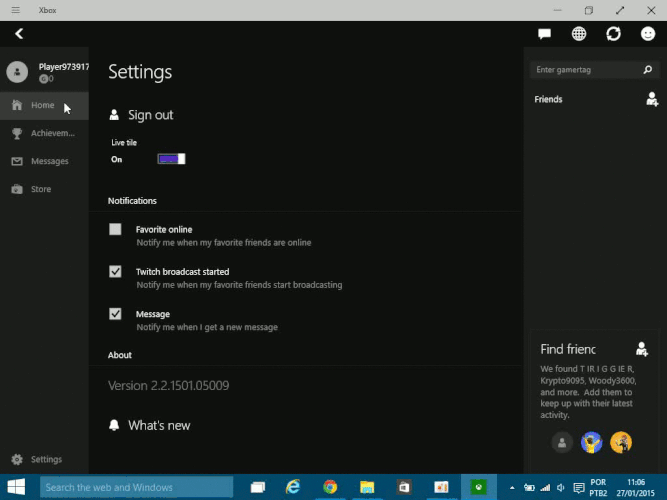The height and width of the screenshot is (500, 667).
Task: Select the gray default suggested friend avatar
Action: pyautogui.click(x=562, y=443)
